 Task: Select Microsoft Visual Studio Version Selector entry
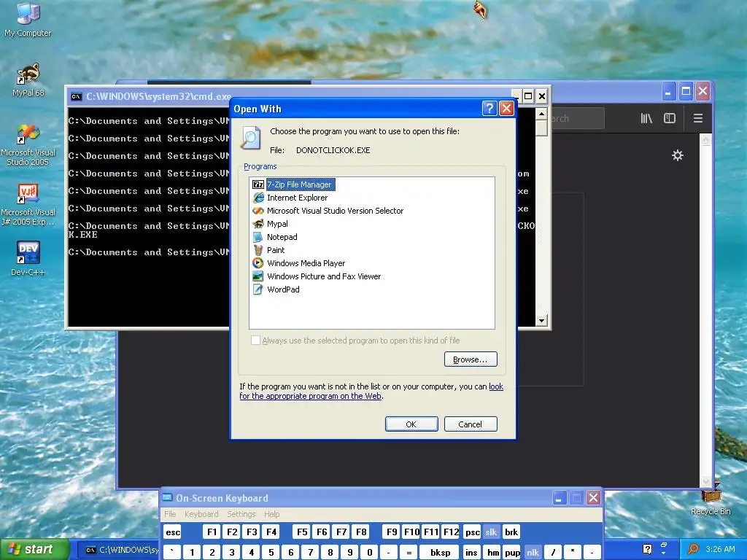[328, 211]
